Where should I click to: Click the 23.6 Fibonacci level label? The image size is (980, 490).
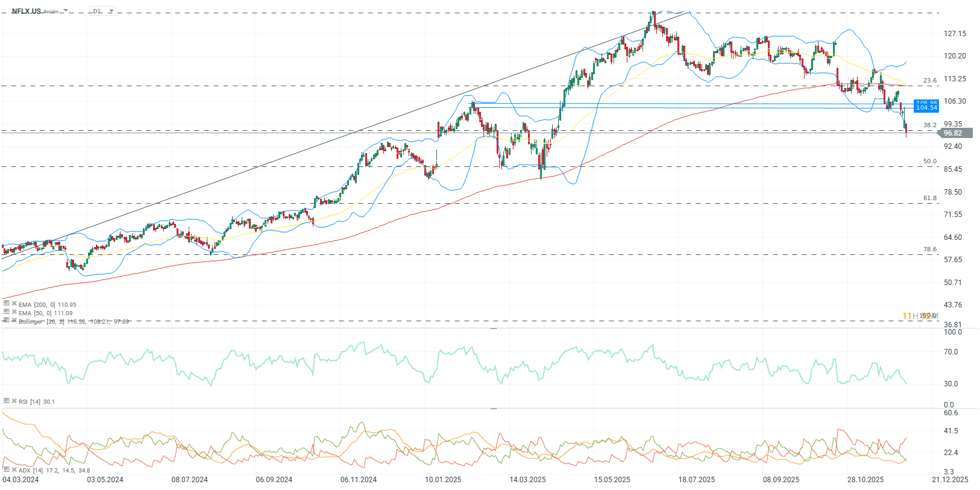pyautogui.click(x=930, y=81)
